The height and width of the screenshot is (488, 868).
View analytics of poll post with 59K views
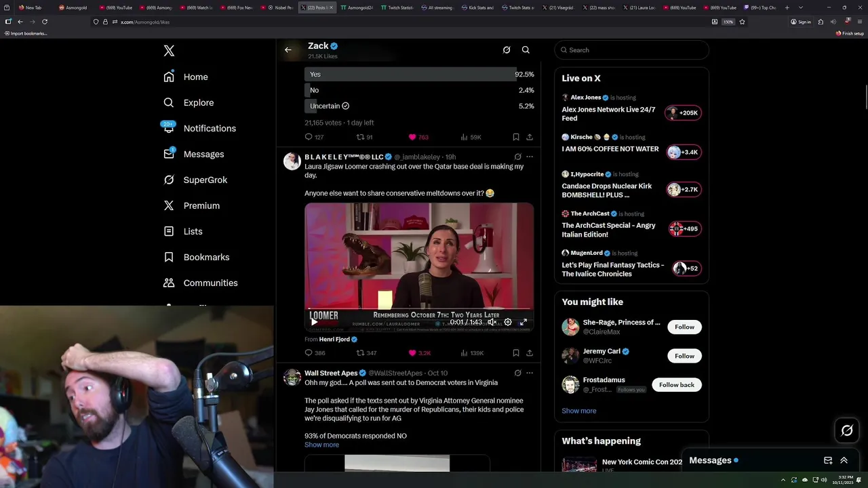(471, 137)
